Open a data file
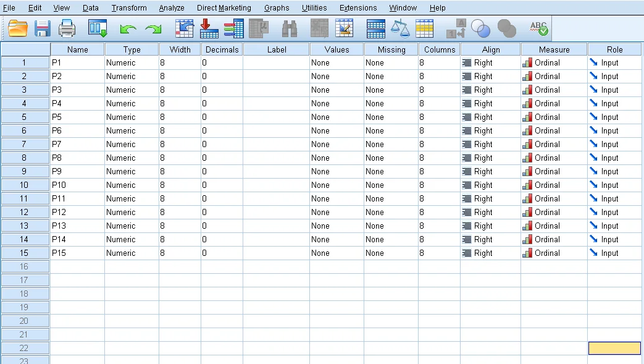The image size is (644, 364). coord(17,28)
